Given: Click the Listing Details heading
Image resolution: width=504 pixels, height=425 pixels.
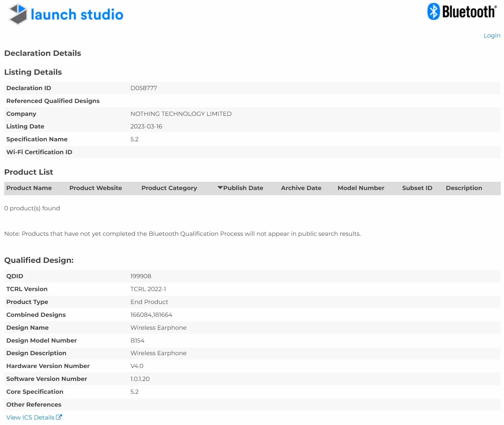Looking at the screenshot, I should 33,72.
